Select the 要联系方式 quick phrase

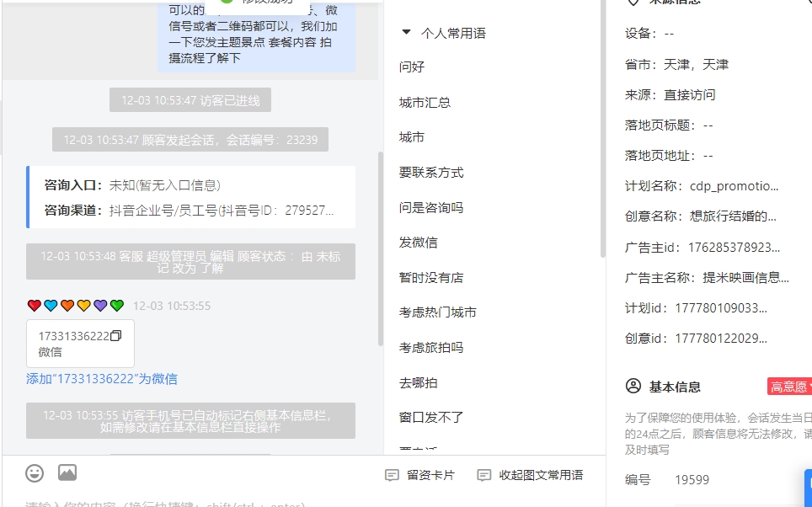coord(431,173)
